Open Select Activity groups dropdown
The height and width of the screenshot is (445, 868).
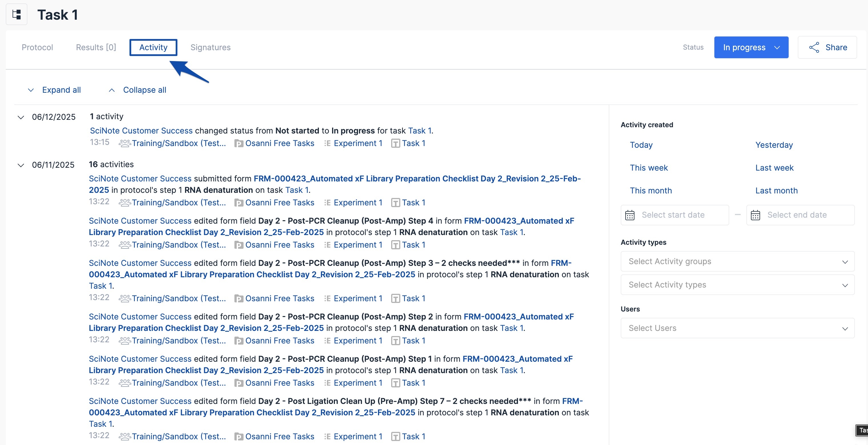(737, 262)
